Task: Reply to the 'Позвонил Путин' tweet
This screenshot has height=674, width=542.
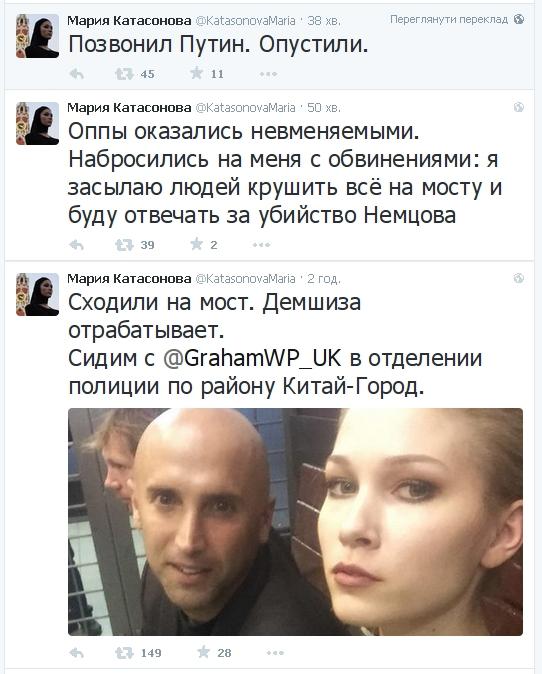Action: click(77, 74)
